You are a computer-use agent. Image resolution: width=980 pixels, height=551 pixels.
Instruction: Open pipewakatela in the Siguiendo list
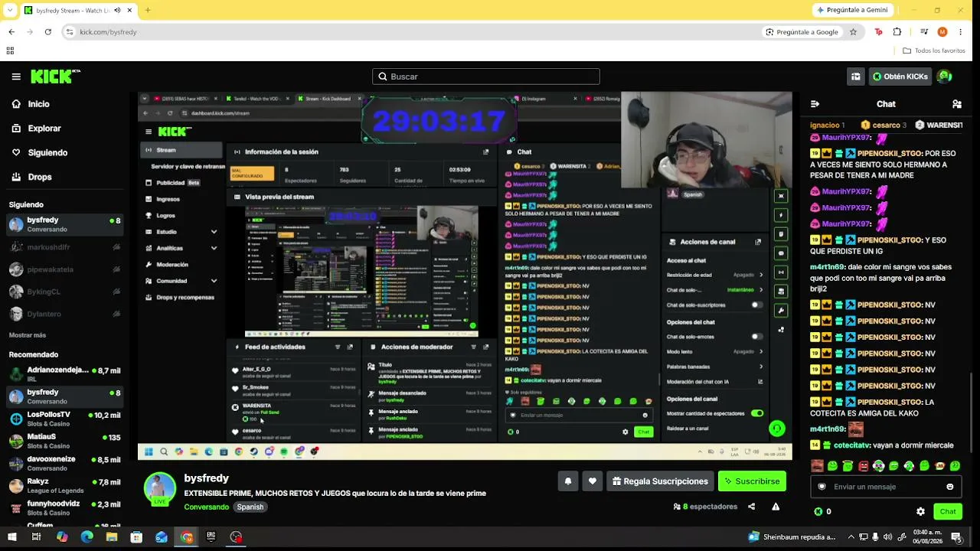[65, 269]
